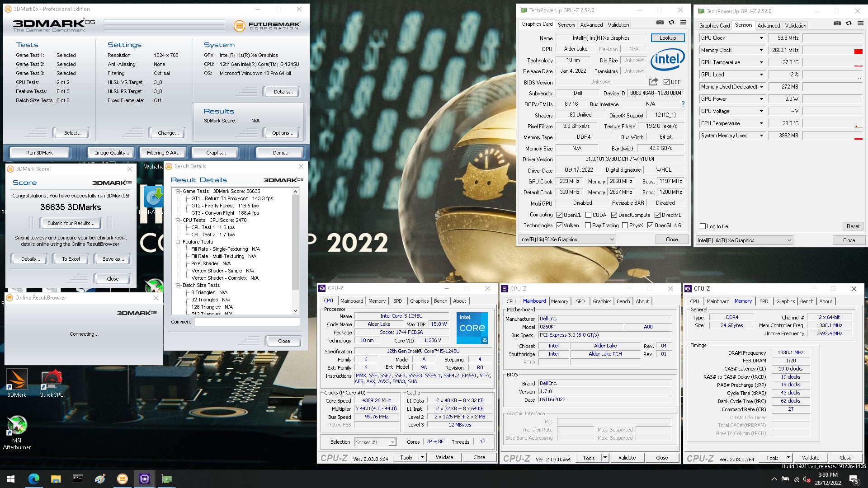Click the GPU Temperature sensor graph
Image resolution: width=868 pixels, height=488 pixels.
pos(833,62)
